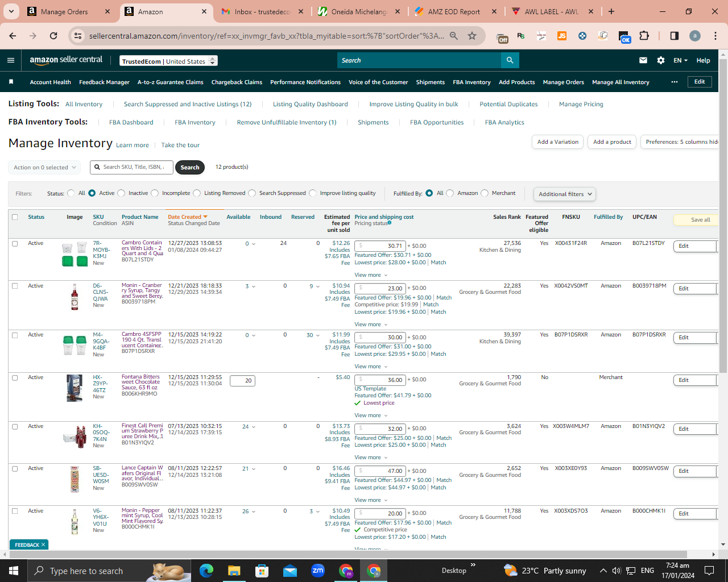
Task: Open the Action on 0 selected dropdown
Action: point(44,168)
